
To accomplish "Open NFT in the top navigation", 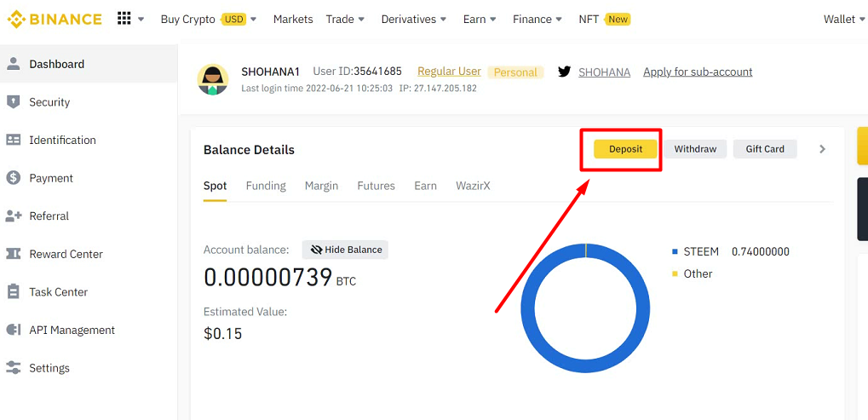I will click(589, 20).
